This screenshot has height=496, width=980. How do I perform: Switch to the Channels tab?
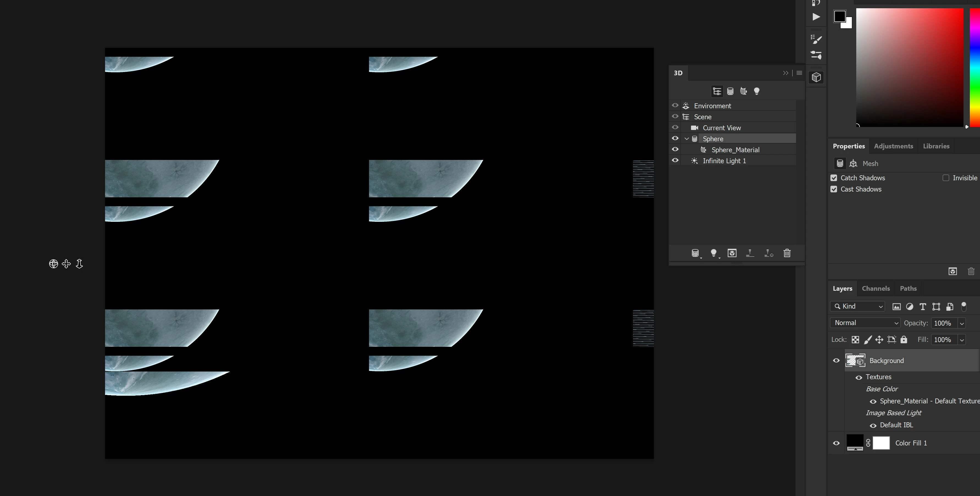(876, 289)
